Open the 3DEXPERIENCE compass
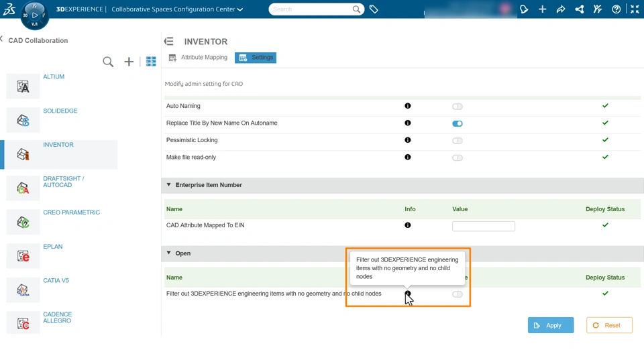 (x=34, y=15)
